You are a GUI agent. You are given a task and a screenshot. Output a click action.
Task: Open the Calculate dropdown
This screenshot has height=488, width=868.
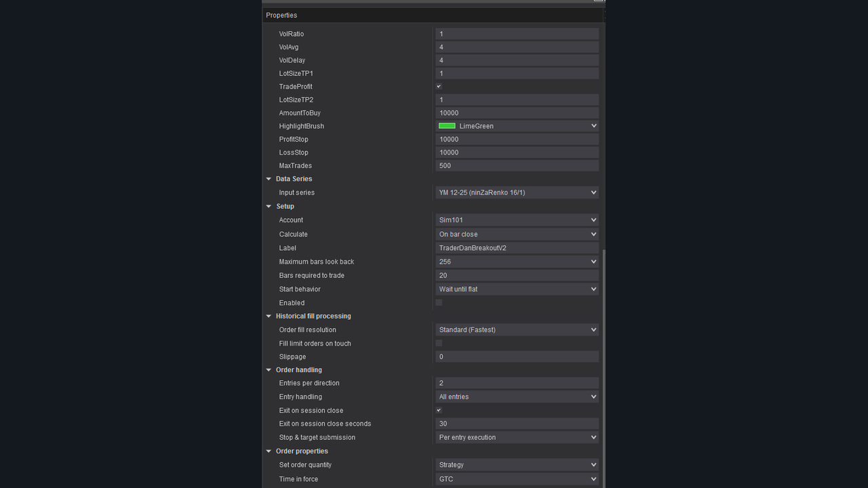[593, 235]
